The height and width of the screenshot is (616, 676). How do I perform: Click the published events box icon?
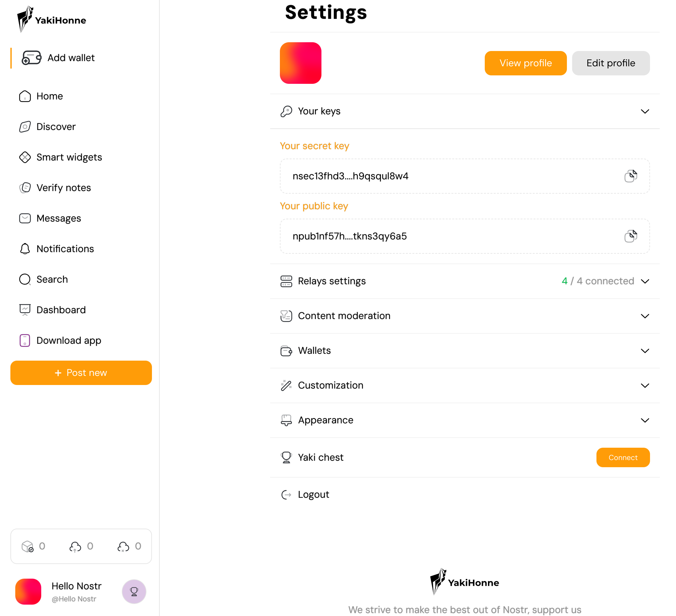coord(28,546)
